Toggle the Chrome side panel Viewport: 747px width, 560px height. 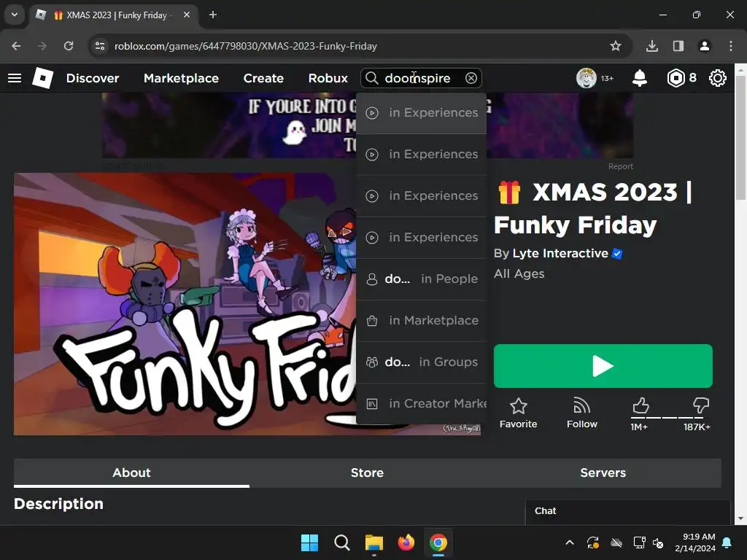[x=678, y=46]
